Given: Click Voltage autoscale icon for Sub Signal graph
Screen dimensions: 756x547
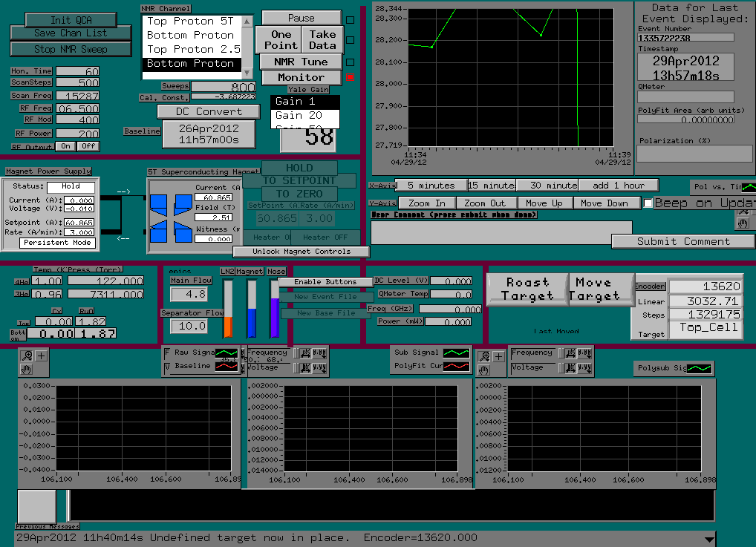Looking at the screenshot, I should point(306,368).
